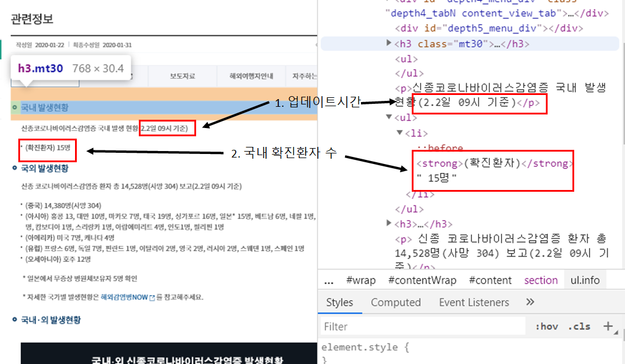Viewport: 625px width, 364px height.
Task: Select #contentWrap in the breadcrumb
Action: [422, 280]
